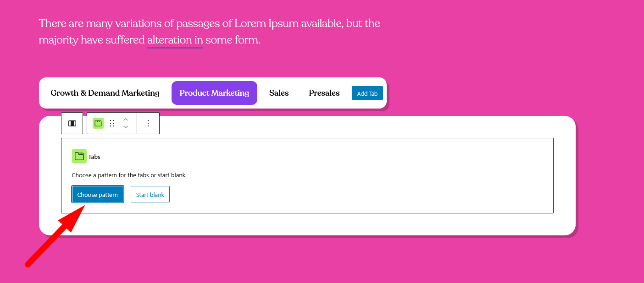Click the green folder icon beside Tabs label

click(79, 156)
